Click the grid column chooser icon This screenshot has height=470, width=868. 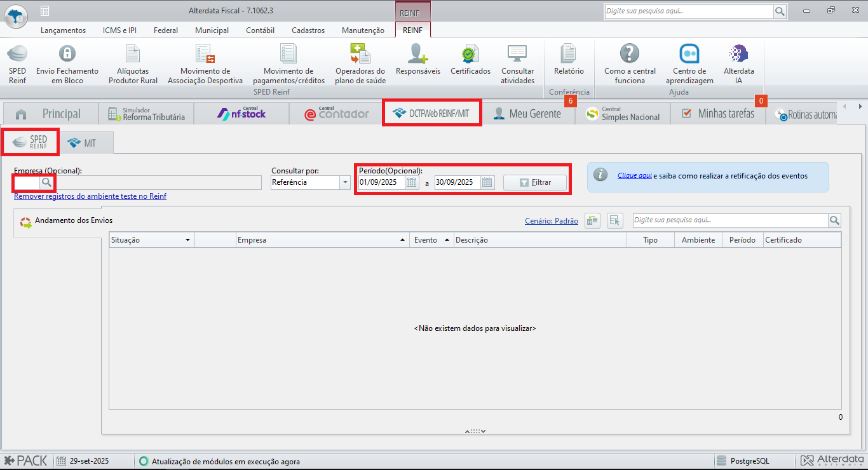coord(614,220)
